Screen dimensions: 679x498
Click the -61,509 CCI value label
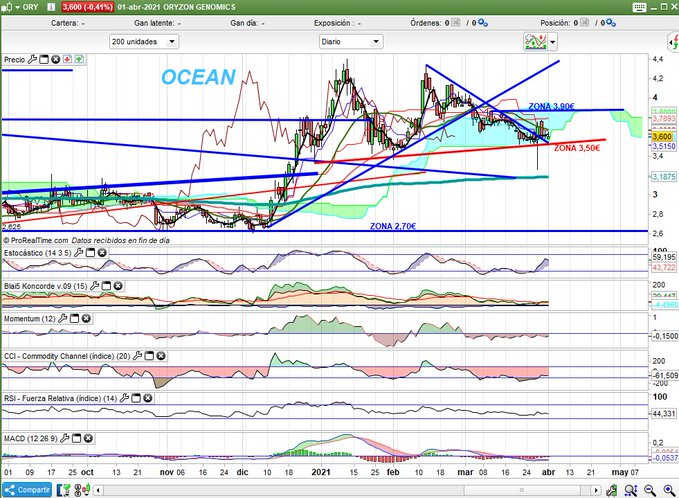665,375
